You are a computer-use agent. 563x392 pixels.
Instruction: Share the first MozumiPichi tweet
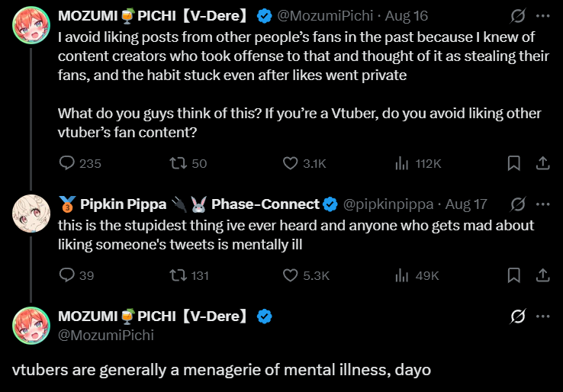point(543,163)
